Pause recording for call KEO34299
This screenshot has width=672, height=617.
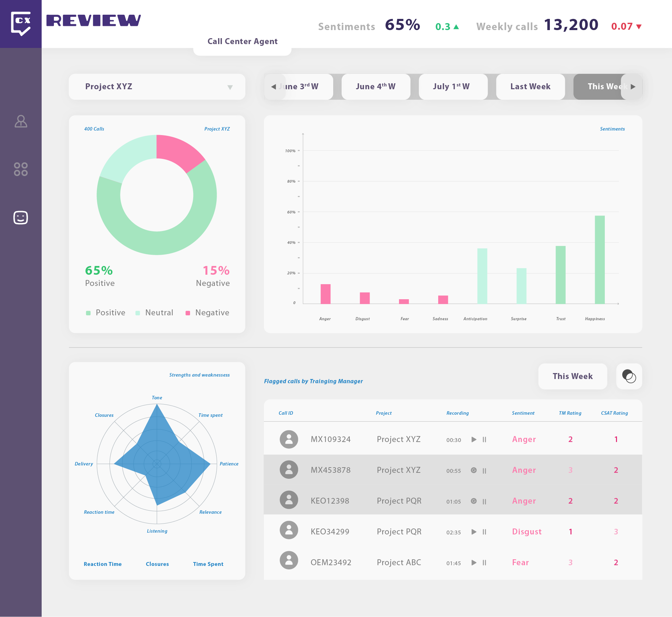tap(484, 532)
